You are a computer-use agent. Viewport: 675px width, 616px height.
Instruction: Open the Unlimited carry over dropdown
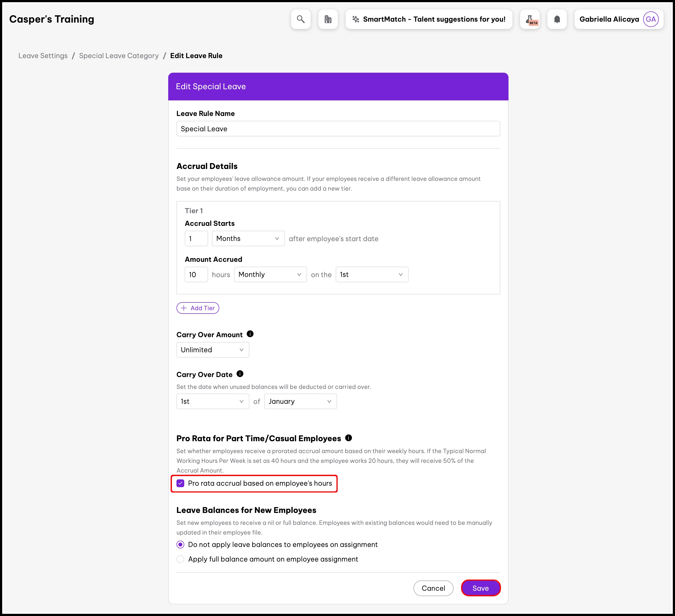click(213, 350)
